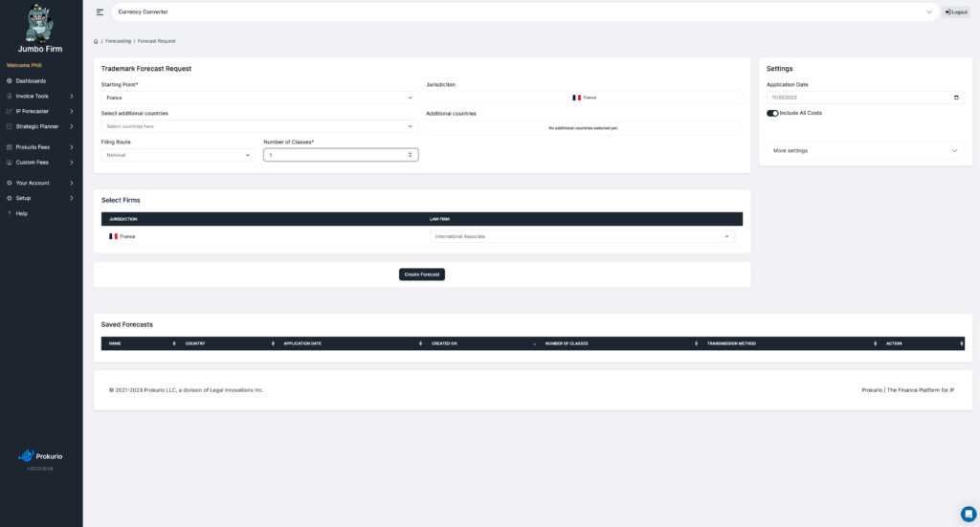The width and height of the screenshot is (980, 527).
Task: Click the Jumbo Firm mascot logo
Action: point(39,23)
